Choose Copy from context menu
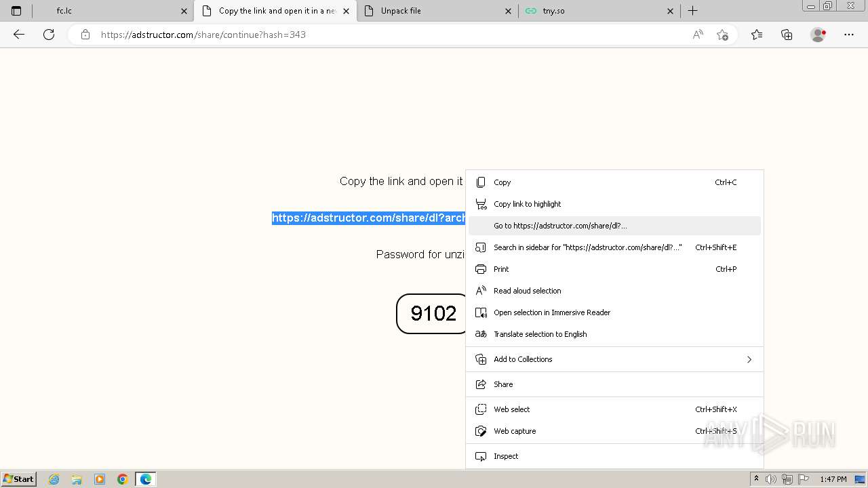This screenshot has width=868, height=488. pos(614,182)
